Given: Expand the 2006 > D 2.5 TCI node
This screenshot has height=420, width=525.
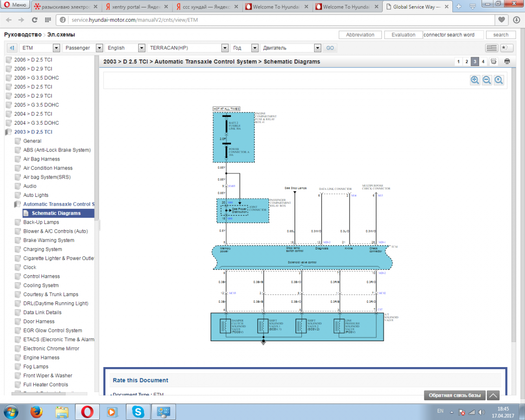Looking at the screenshot, I should coord(33,59).
